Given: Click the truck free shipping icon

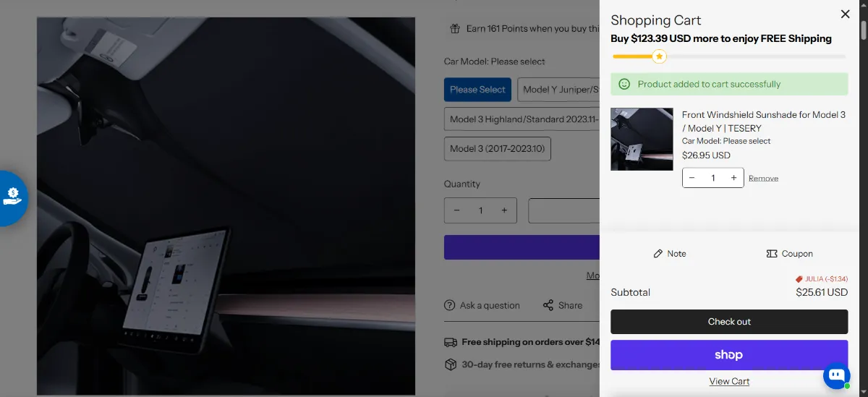Looking at the screenshot, I should coord(450,342).
